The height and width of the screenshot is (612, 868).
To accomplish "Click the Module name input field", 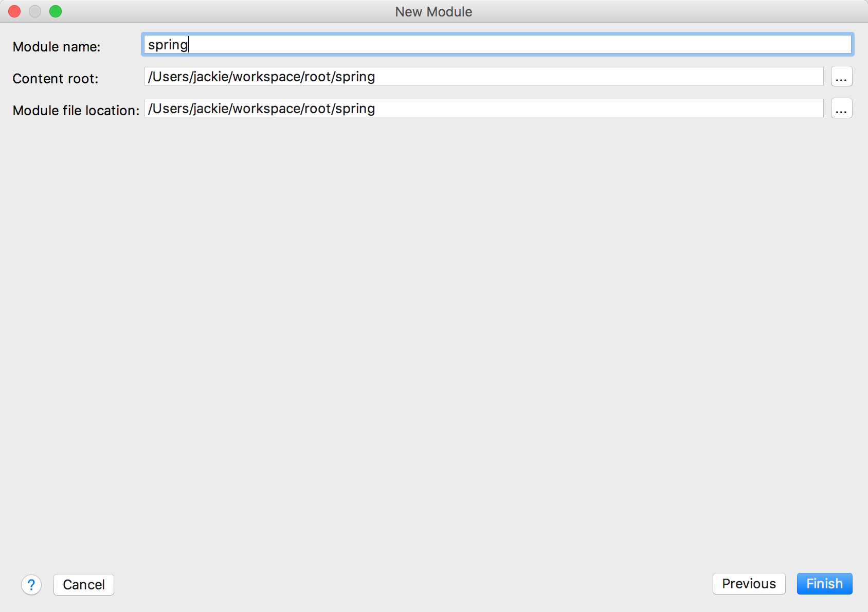I will 497,45.
